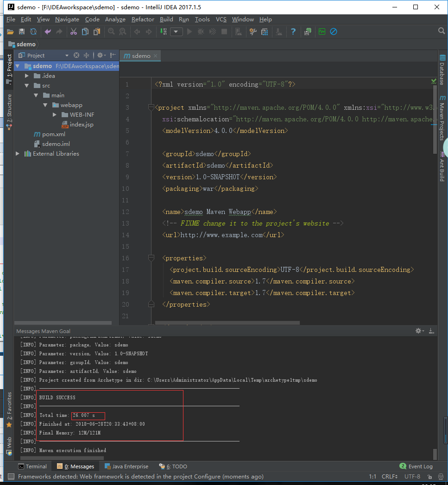Open Project Structure toolbar icon
The image size is (448, 485).
pyautogui.click(x=265, y=31)
